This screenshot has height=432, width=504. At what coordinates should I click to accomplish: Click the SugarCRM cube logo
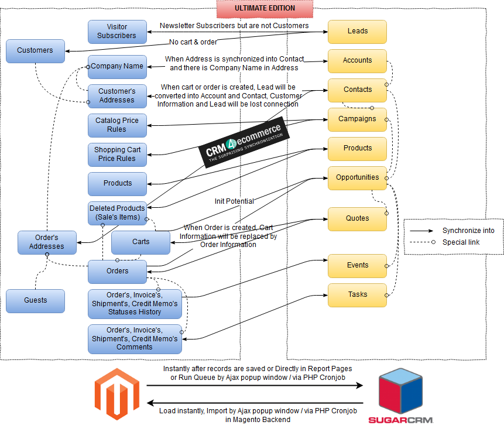(x=400, y=390)
